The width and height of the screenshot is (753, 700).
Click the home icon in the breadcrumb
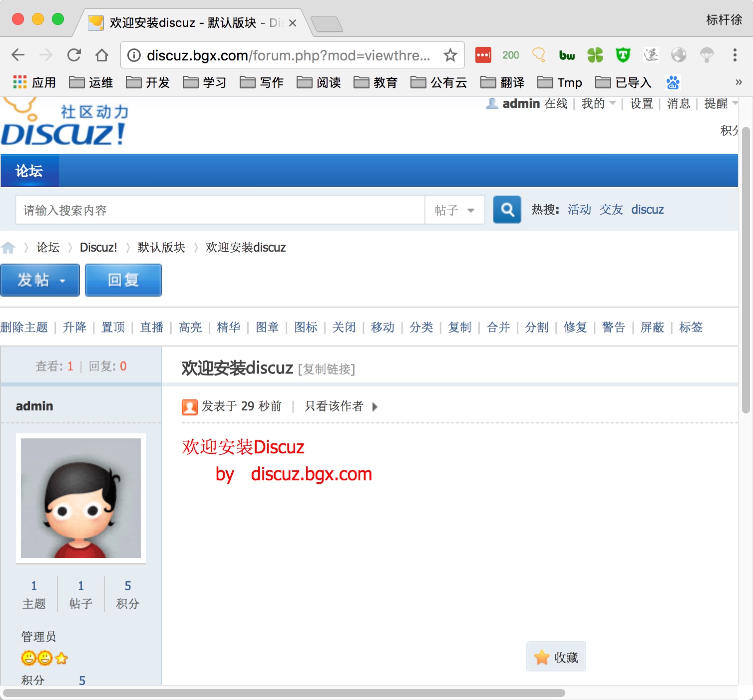[8, 248]
